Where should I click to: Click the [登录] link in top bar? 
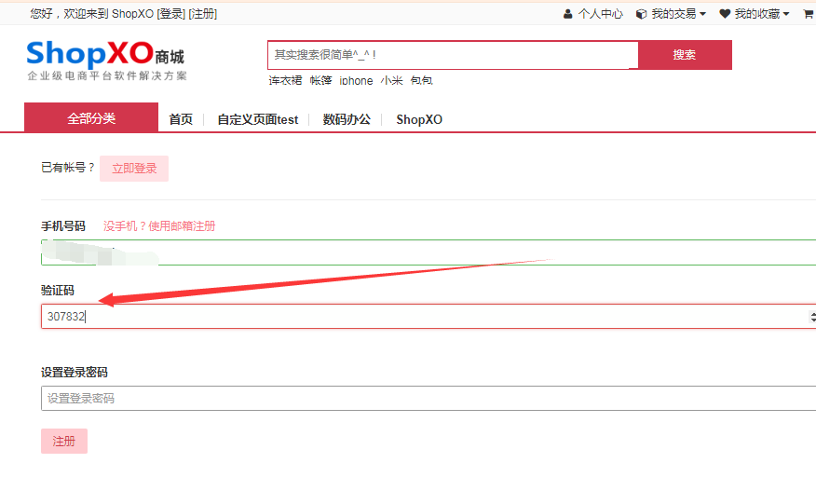[x=170, y=14]
